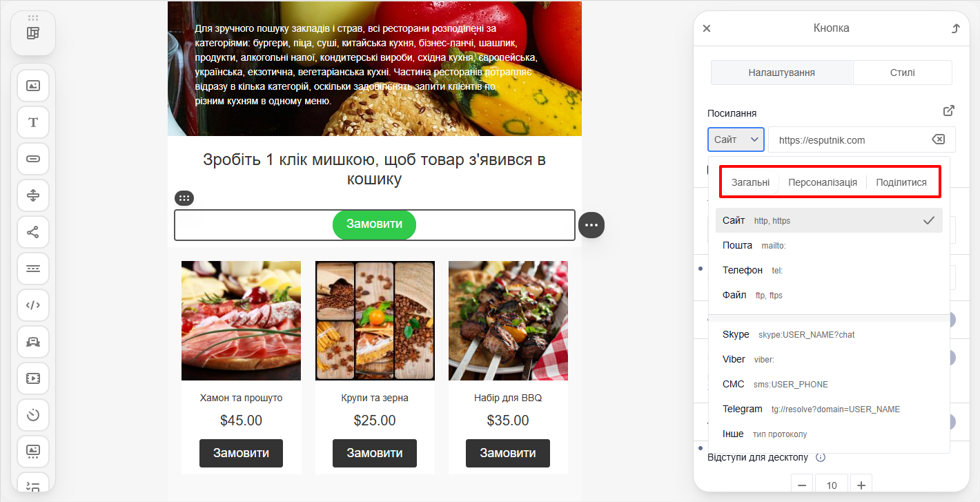Image resolution: width=980 pixels, height=502 pixels.
Task: Switch to the Стилі tab
Action: [903, 73]
